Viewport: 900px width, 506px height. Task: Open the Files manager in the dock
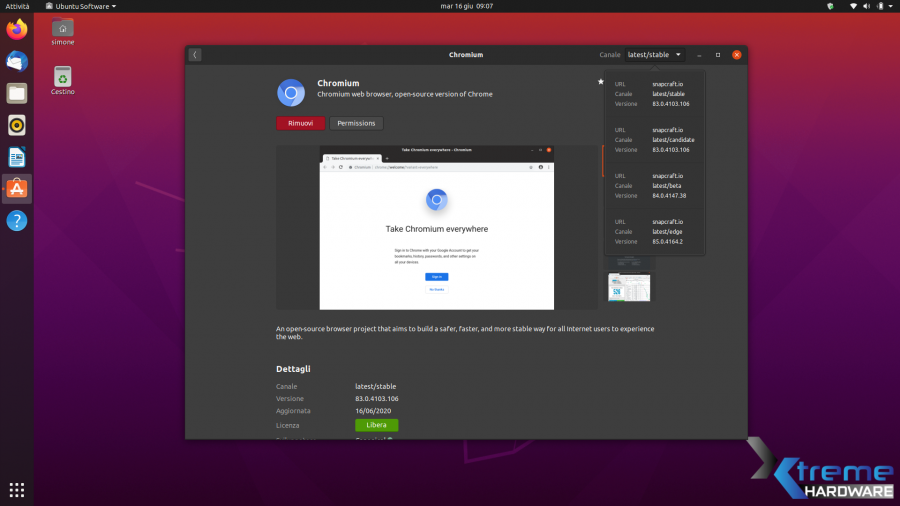(17, 93)
